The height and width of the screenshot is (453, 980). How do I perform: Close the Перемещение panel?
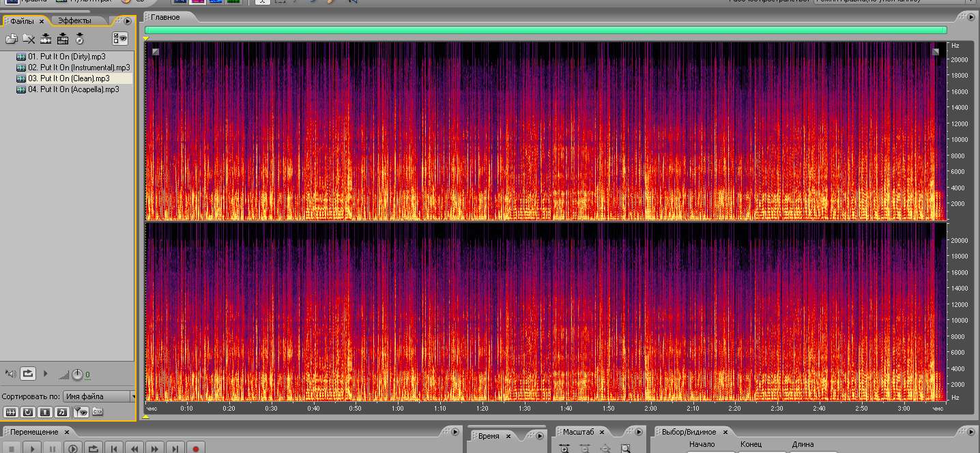tap(67, 433)
